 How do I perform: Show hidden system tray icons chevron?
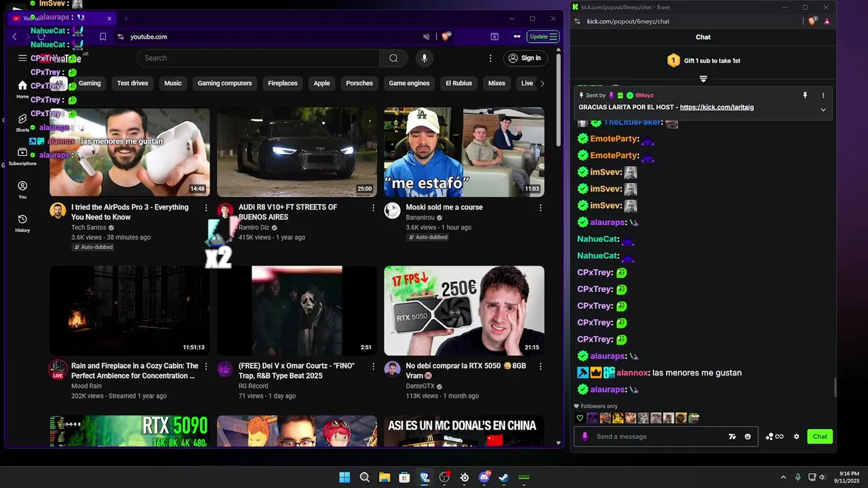[x=783, y=477]
